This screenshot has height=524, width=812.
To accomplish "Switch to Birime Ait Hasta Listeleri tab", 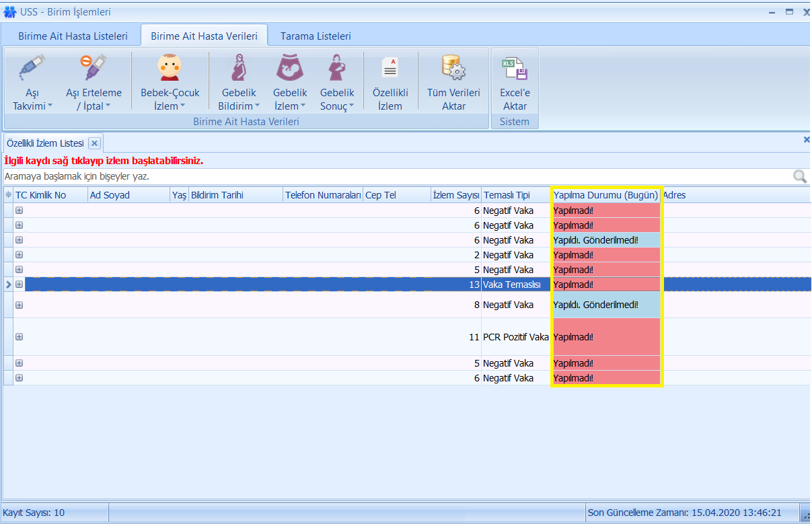I will [73, 36].
